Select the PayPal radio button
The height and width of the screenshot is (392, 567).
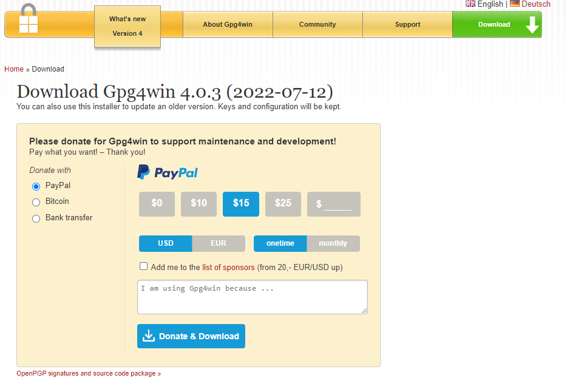[36, 186]
